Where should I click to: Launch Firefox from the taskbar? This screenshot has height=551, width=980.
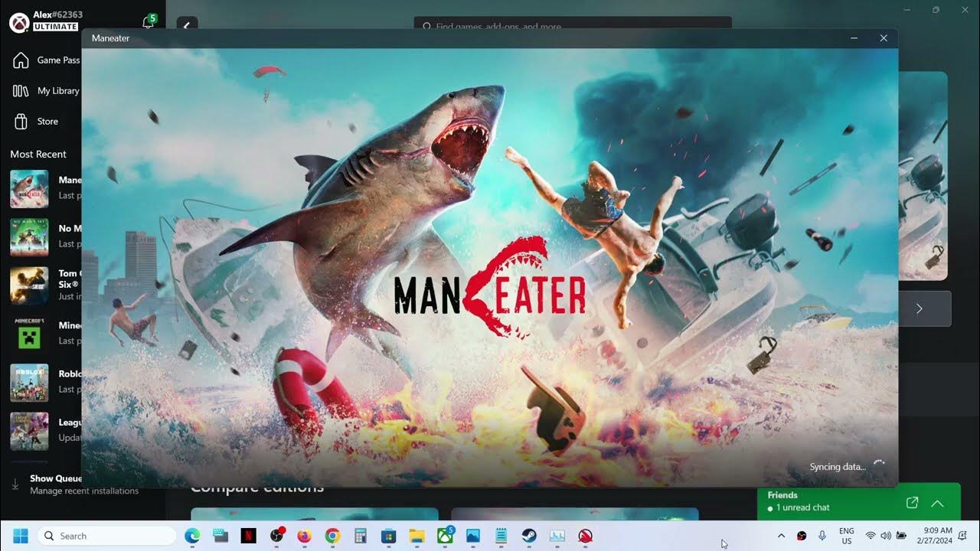pyautogui.click(x=305, y=536)
